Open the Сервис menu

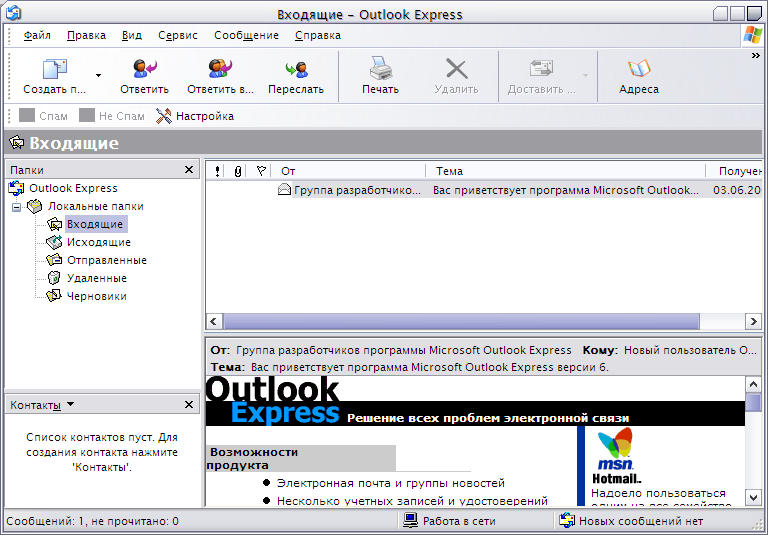178,35
